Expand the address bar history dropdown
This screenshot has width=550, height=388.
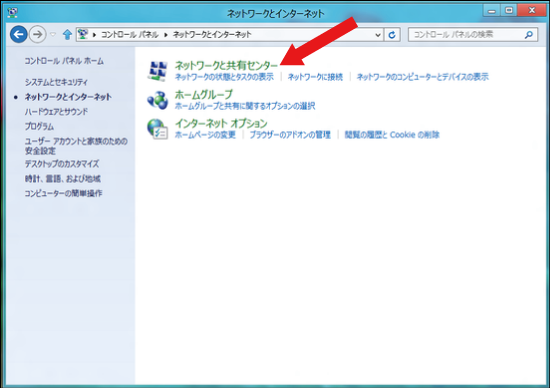click(377, 35)
